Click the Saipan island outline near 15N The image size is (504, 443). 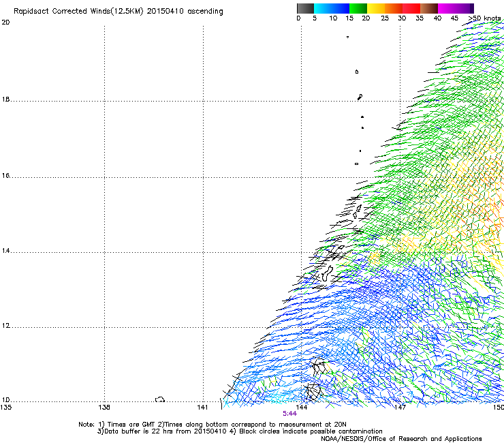coord(359,209)
